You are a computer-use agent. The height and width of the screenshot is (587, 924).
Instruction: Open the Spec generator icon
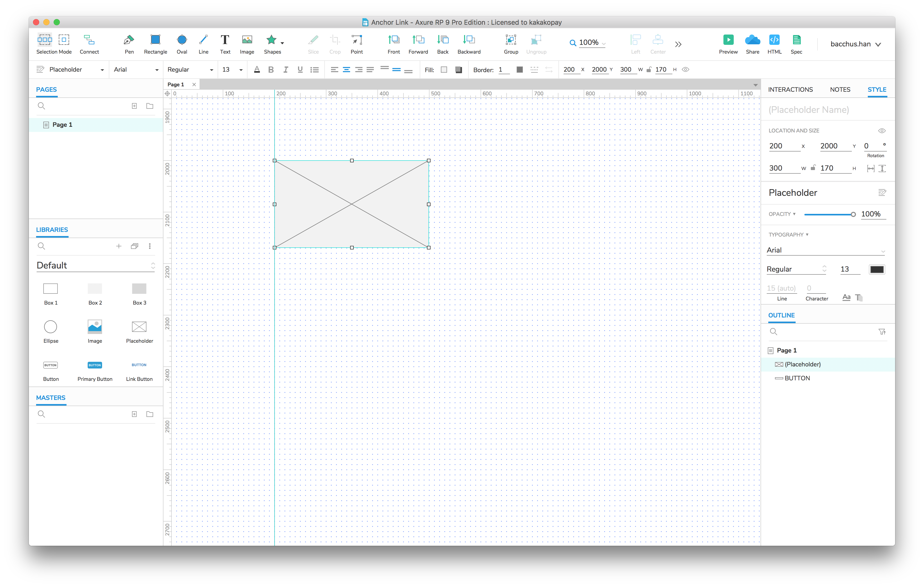[x=796, y=40]
